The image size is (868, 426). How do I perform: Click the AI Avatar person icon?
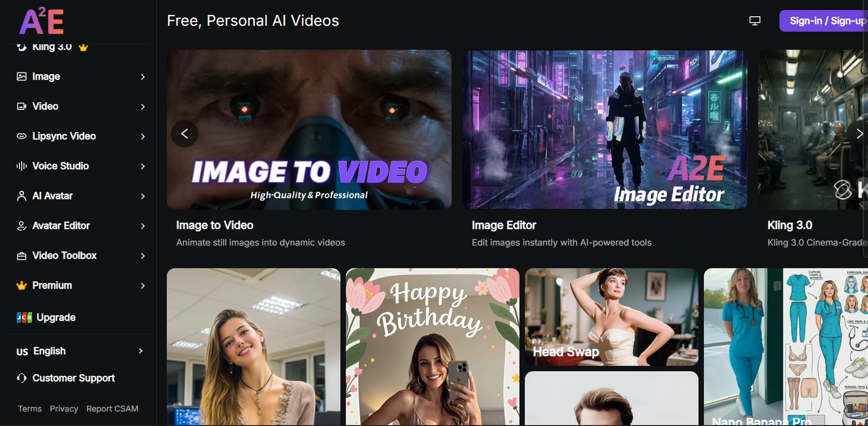(22, 196)
